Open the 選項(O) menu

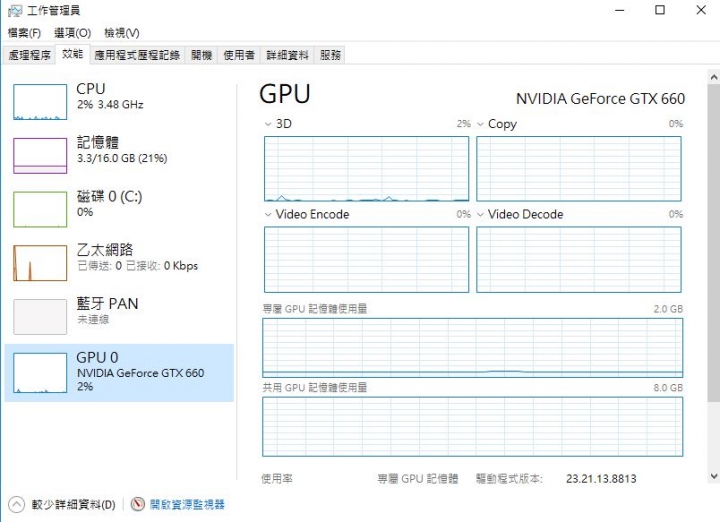[x=73, y=33]
